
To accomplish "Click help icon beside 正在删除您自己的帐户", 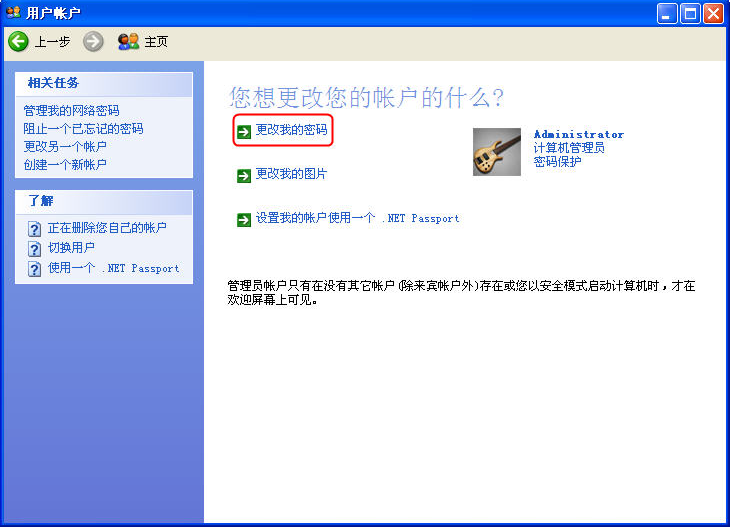I will (34, 229).
